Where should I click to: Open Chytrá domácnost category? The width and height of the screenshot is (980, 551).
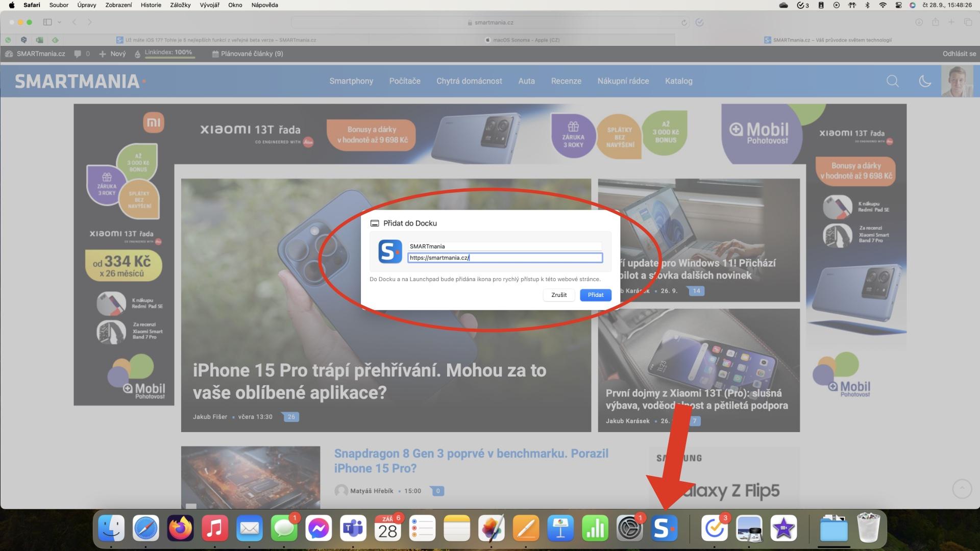point(469,81)
